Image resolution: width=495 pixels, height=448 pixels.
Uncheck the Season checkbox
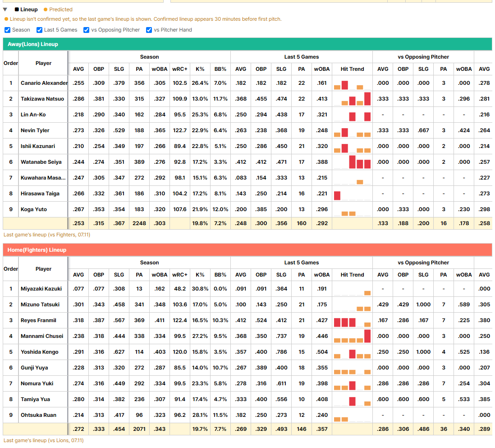[x=7, y=30]
